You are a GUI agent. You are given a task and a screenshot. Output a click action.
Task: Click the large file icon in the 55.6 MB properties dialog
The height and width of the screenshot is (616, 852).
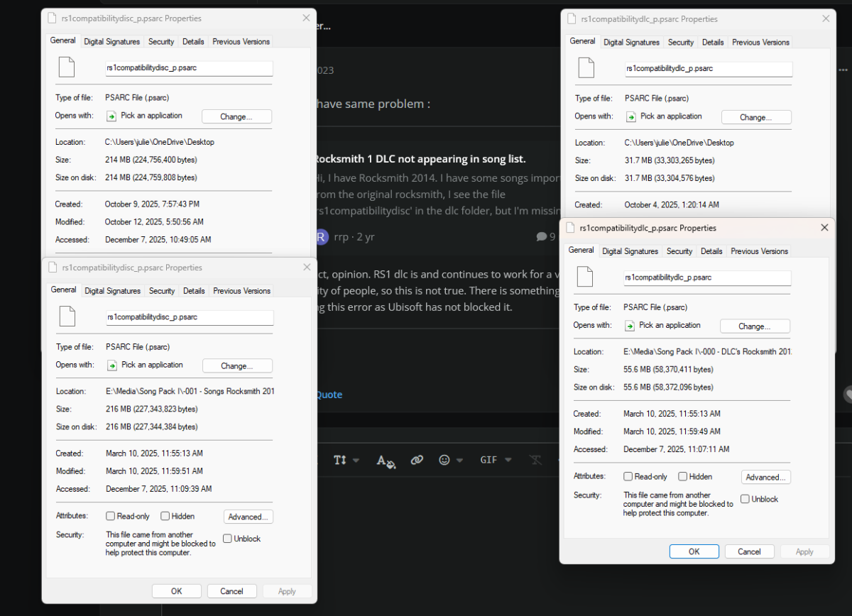584,277
